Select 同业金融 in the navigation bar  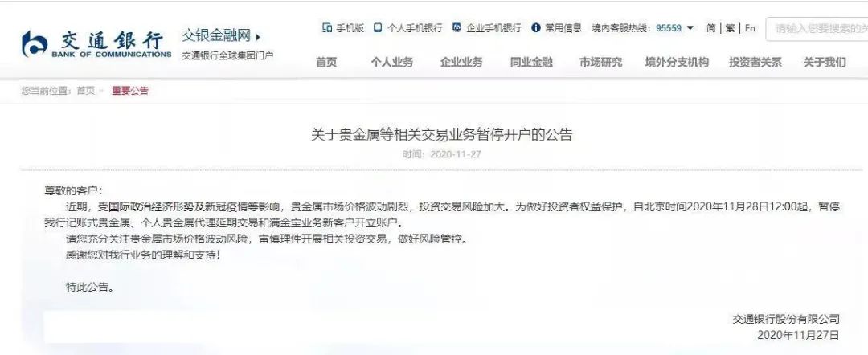[531, 63]
